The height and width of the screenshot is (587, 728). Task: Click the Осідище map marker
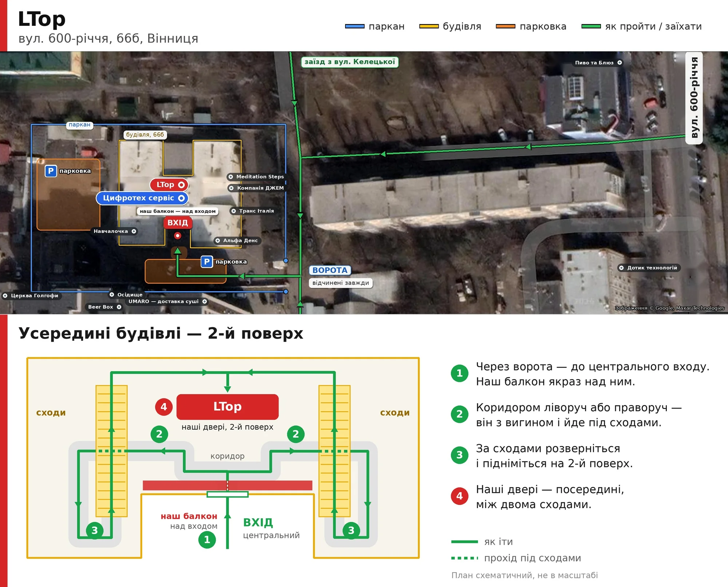click(126, 295)
